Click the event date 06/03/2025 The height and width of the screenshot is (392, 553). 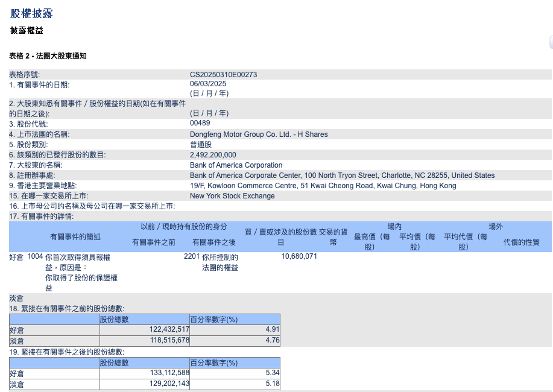click(208, 84)
